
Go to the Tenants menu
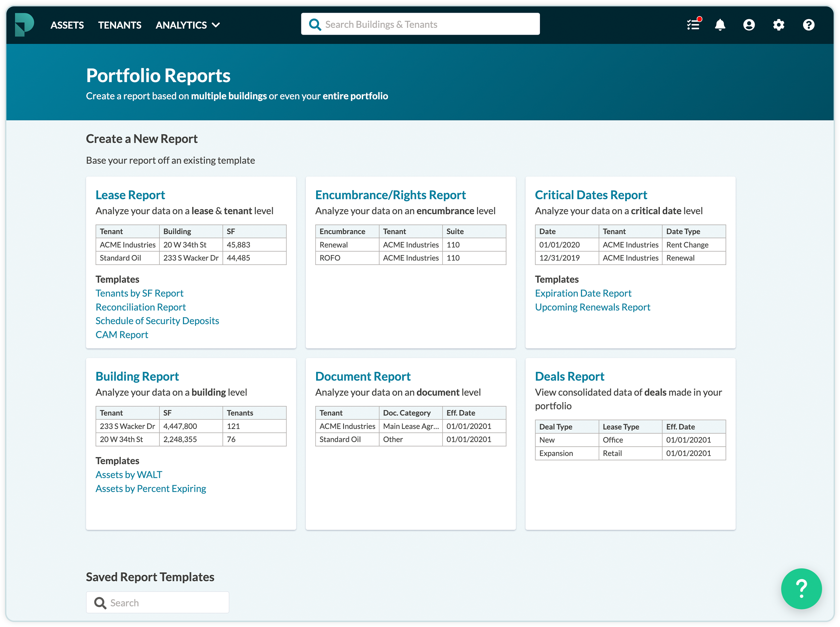coord(119,25)
